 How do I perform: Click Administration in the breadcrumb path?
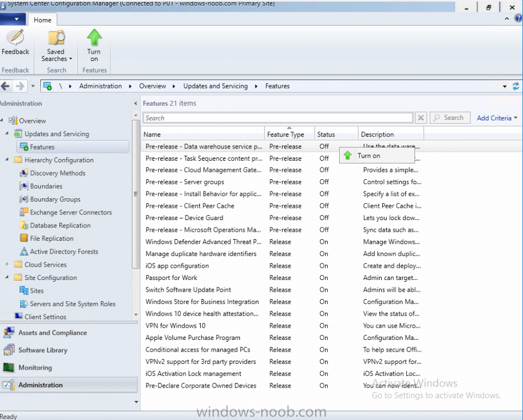coord(100,86)
